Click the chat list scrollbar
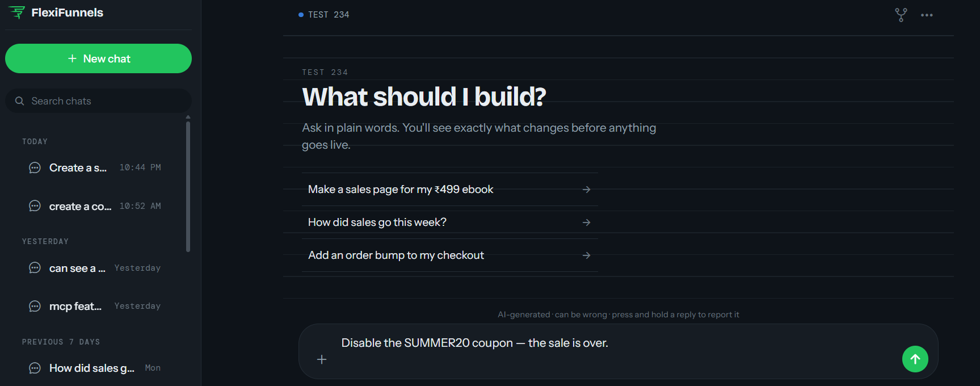 188,184
